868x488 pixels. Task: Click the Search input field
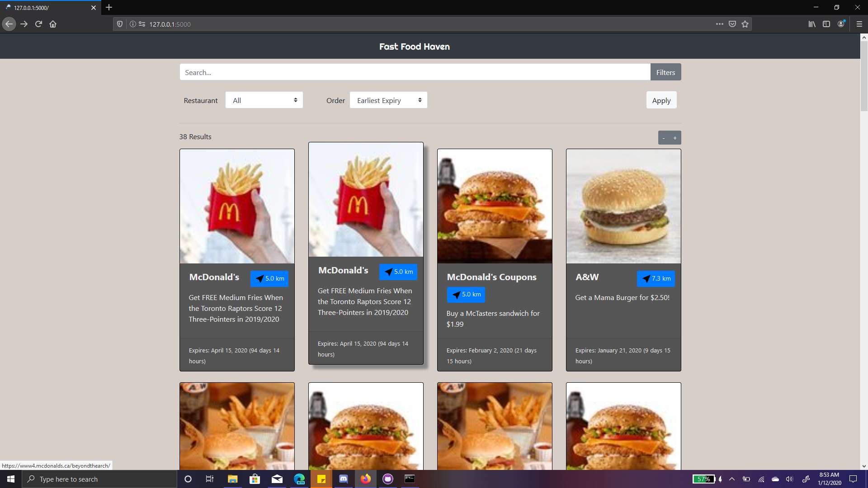(x=415, y=72)
